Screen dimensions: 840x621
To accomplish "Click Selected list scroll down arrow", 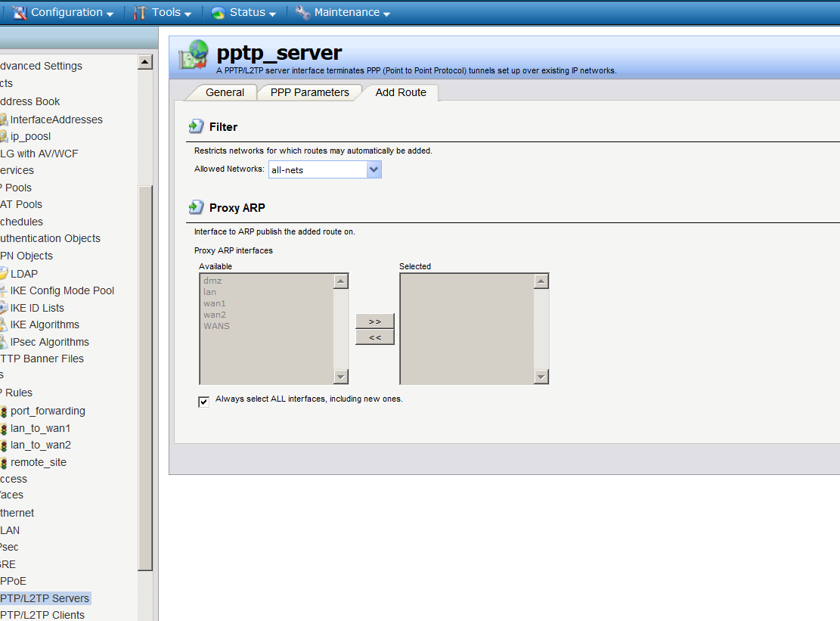I will 541,377.
